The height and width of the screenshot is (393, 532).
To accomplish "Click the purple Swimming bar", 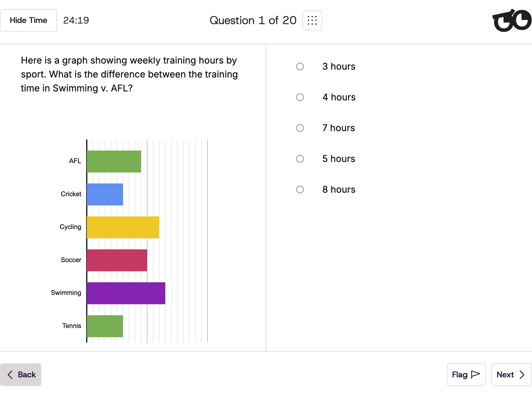I will (x=126, y=293).
